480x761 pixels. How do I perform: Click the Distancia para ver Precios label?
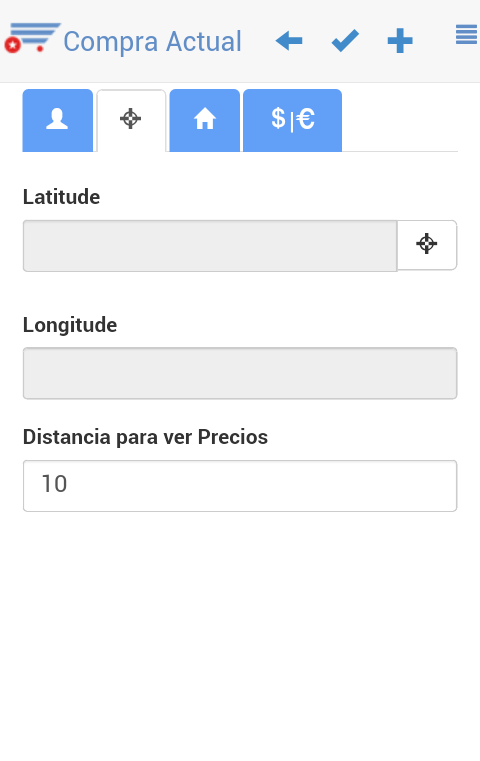pos(145,437)
